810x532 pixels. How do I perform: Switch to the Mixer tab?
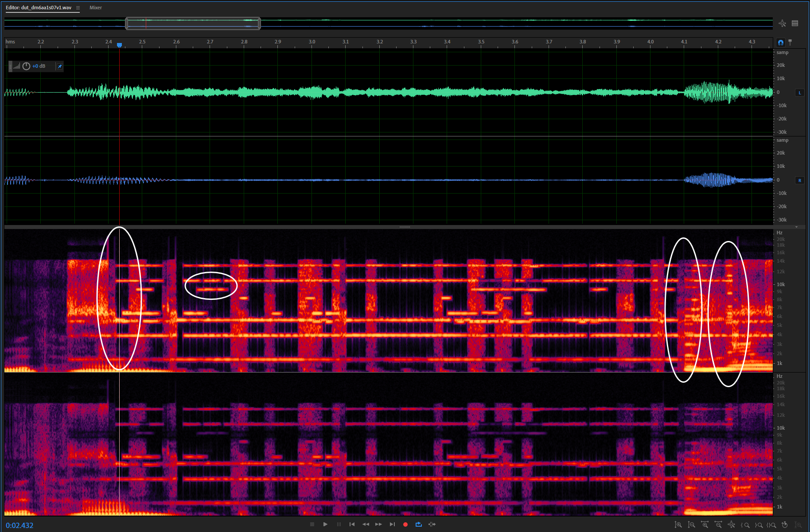pyautogui.click(x=96, y=8)
